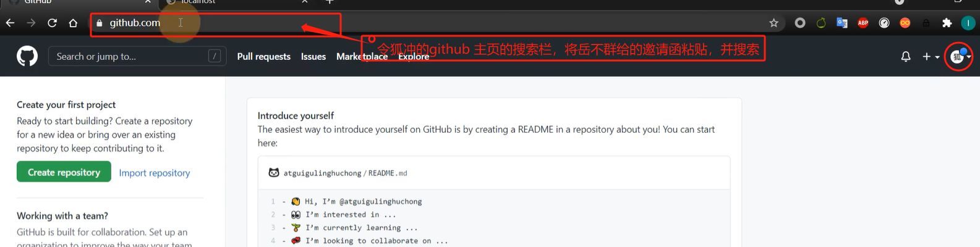Open GitHub notifications bell
980x247 pixels.
pyautogui.click(x=906, y=56)
